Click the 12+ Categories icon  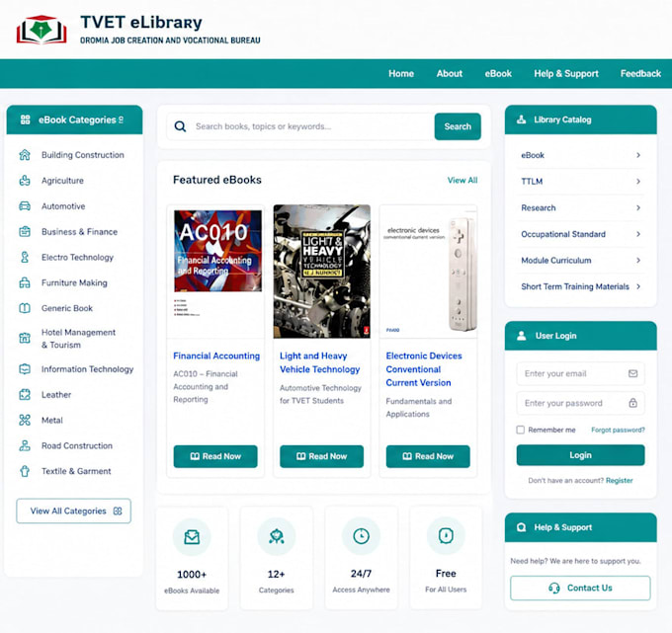point(277,536)
